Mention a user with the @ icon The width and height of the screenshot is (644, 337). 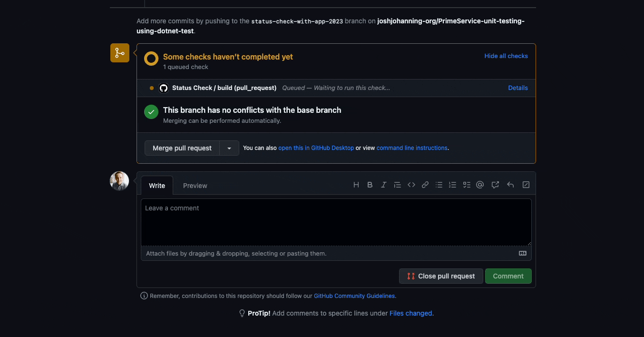click(480, 185)
